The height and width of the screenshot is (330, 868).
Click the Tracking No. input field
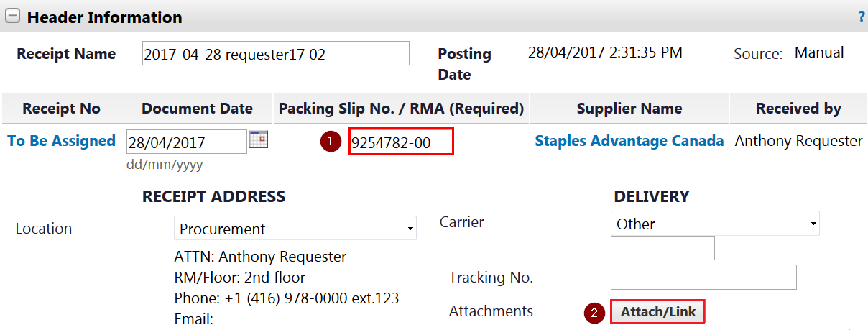pyautogui.click(x=703, y=277)
